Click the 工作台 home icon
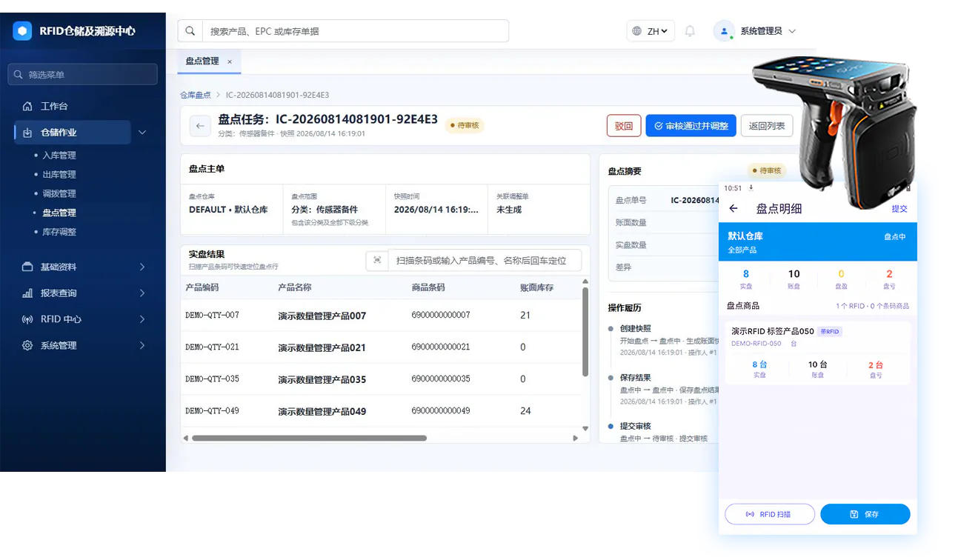The width and height of the screenshot is (958, 560). coord(27,106)
